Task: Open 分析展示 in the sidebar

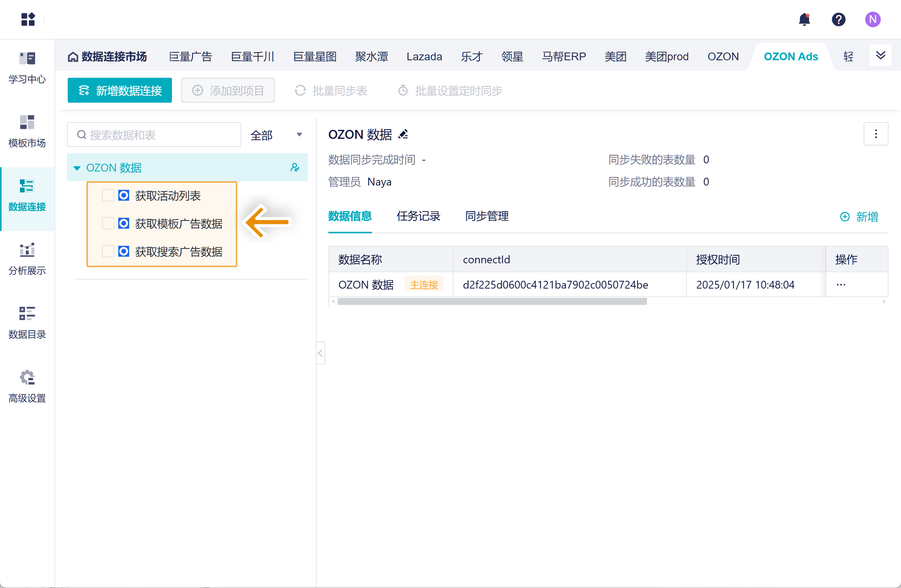Action: (27, 259)
